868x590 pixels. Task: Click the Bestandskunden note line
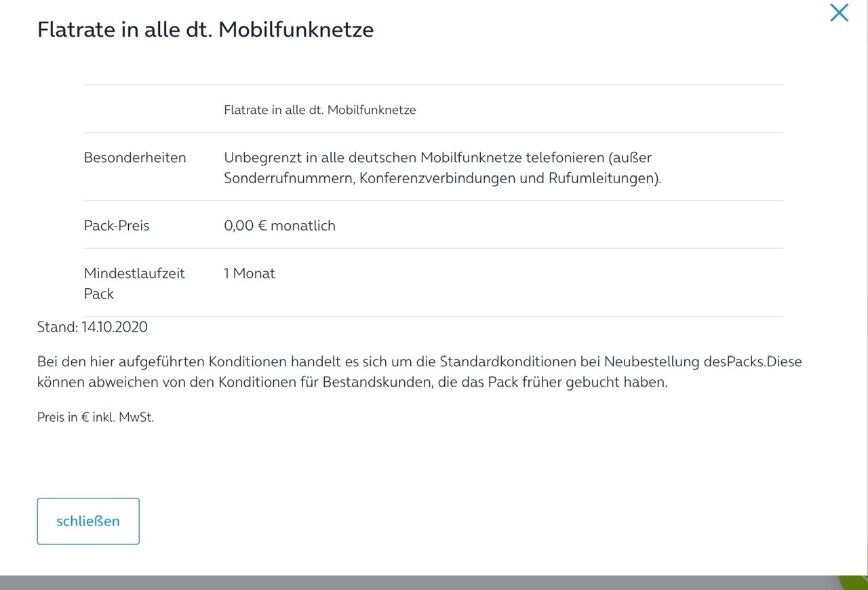tap(352, 382)
